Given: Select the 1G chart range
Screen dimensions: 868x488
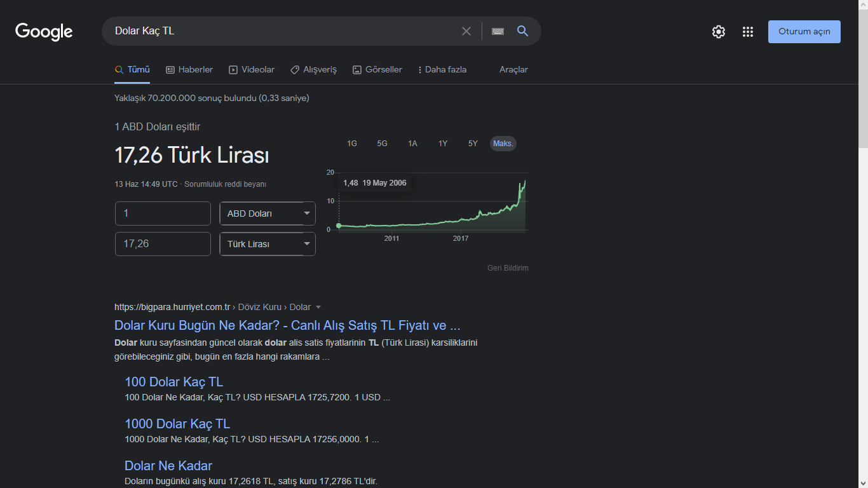Looking at the screenshot, I should [352, 144].
